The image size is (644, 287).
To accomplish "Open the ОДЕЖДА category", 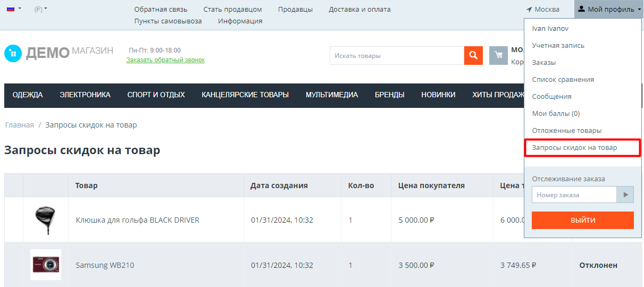I will pos(28,95).
